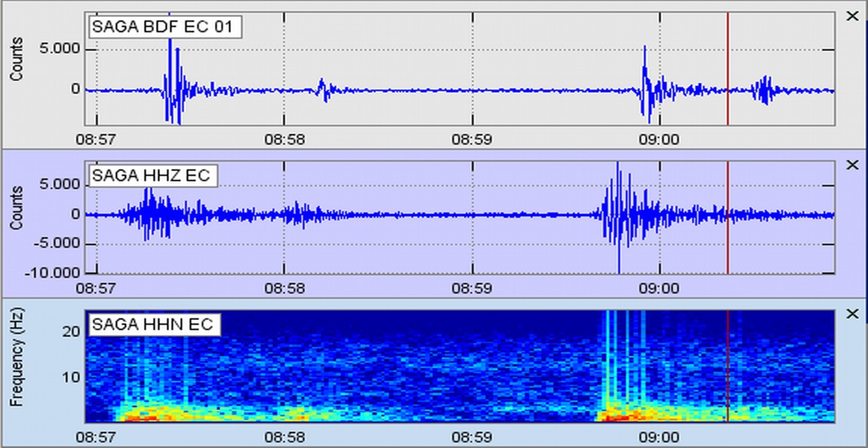Click the red time marker in BDF panel
868x448 pixels.
point(728,69)
